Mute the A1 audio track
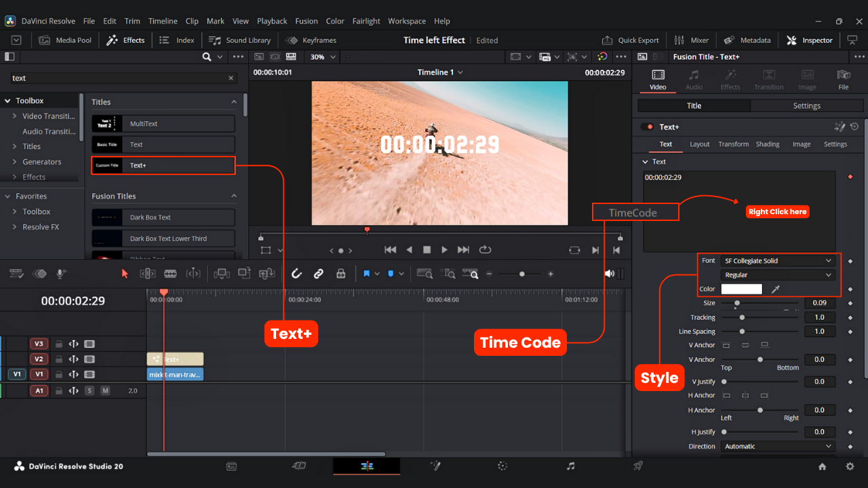Screen dimensions: 868x488 pyautogui.click(x=106, y=390)
